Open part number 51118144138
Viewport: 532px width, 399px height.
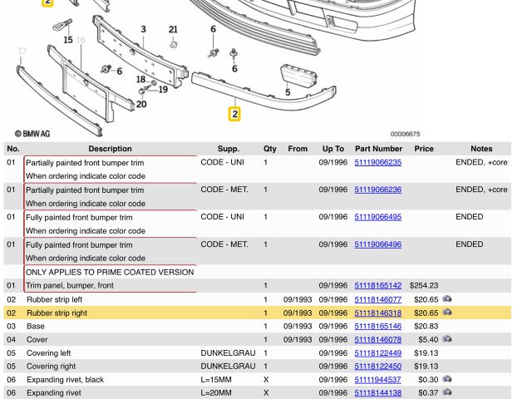[377, 393]
